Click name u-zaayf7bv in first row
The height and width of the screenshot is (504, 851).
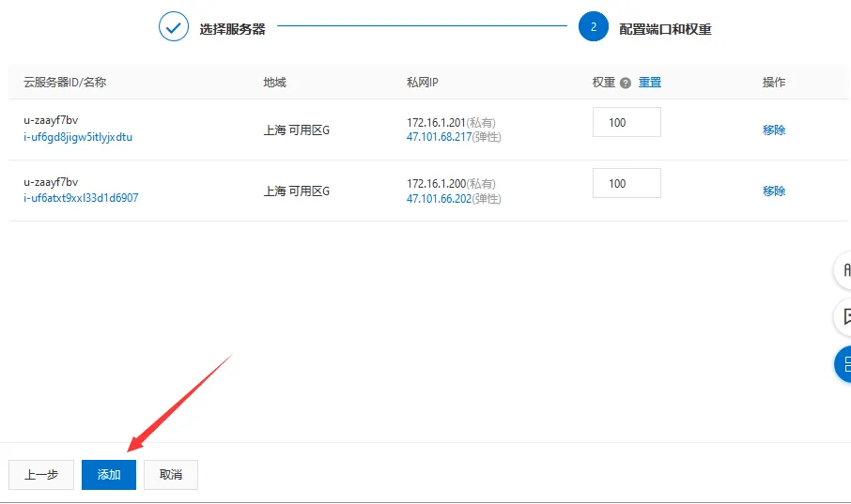pyautogui.click(x=51, y=120)
